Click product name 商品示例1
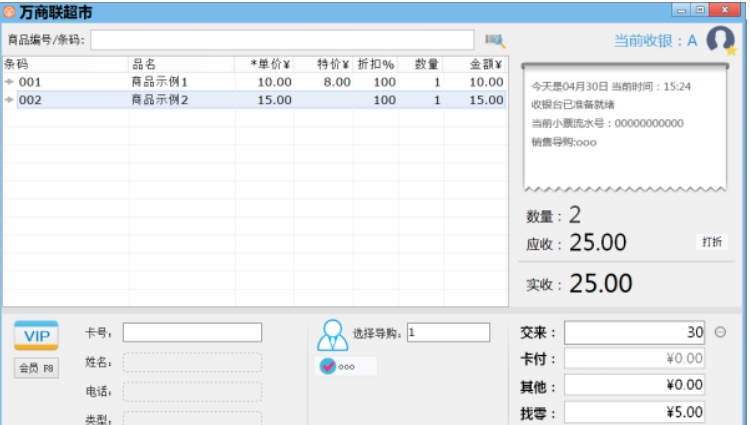The image size is (750, 425). pos(160,82)
